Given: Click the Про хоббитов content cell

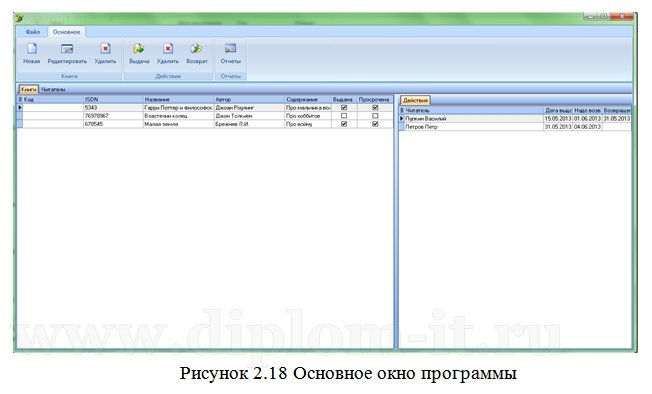Looking at the screenshot, I should tap(308, 116).
